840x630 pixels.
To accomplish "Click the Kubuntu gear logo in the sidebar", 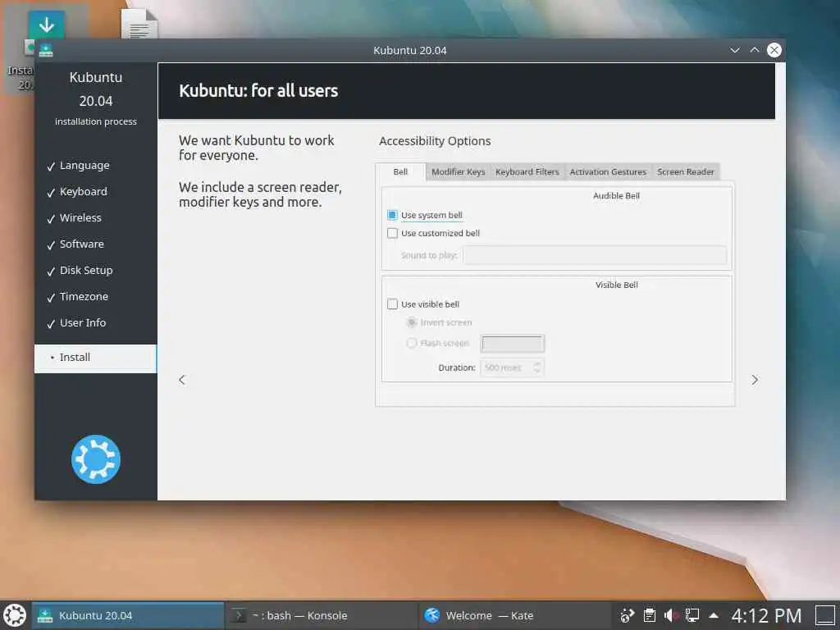I will pyautogui.click(x=96, y=459).
